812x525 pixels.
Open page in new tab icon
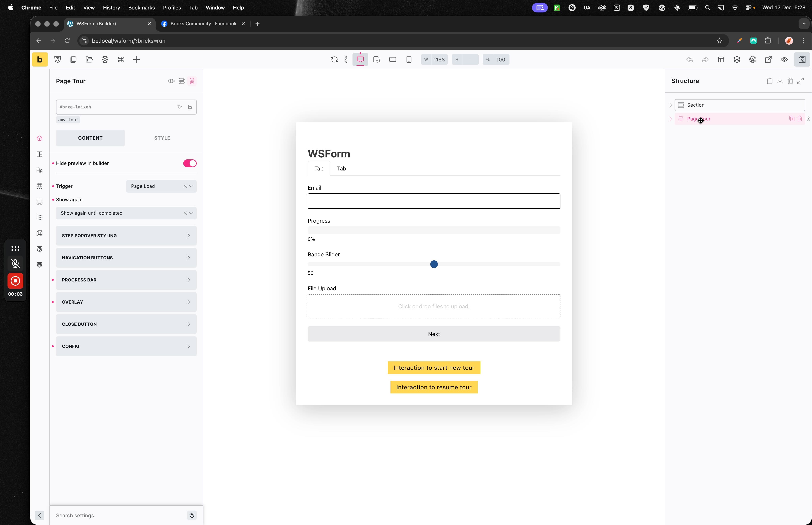pyautogui.click(x=768, y=60)
